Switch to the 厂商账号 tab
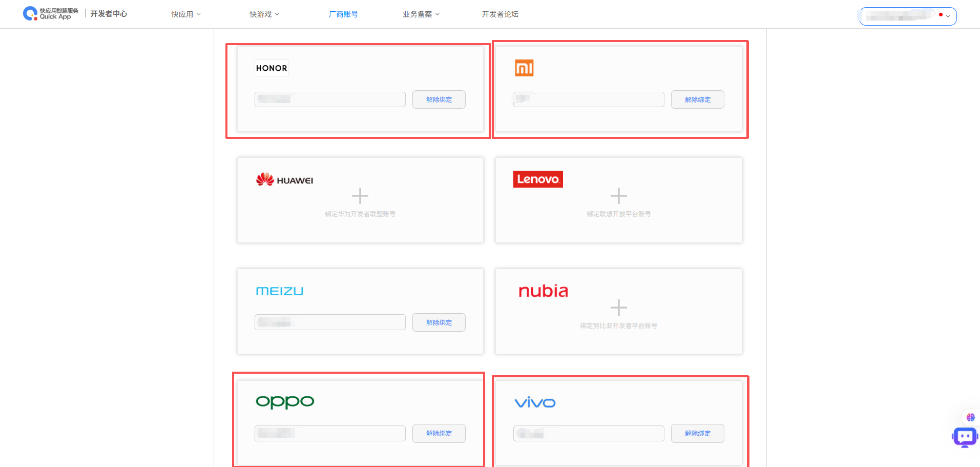The height and width of the screenshot is (467, 980). 343,14
